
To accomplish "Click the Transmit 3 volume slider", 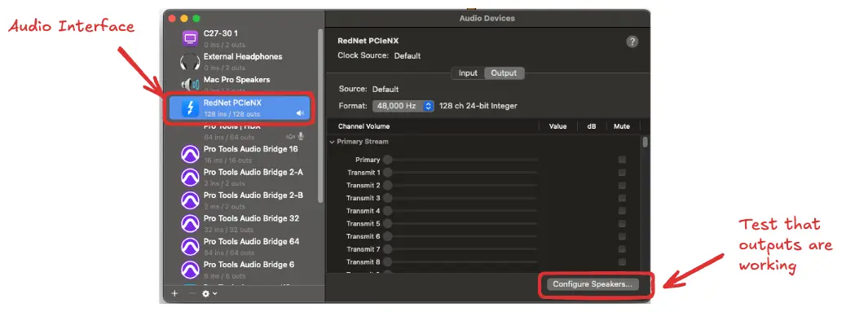I will coord(460,198).
